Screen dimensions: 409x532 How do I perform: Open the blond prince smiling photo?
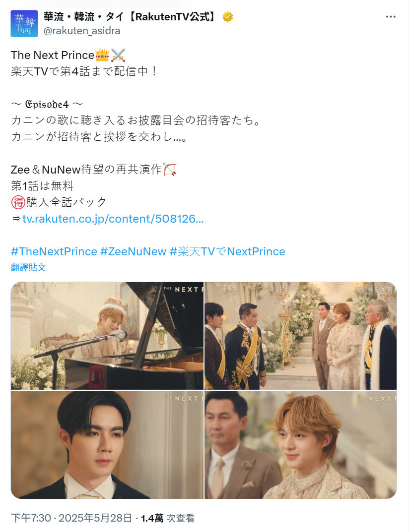click(x=301, y=445)
